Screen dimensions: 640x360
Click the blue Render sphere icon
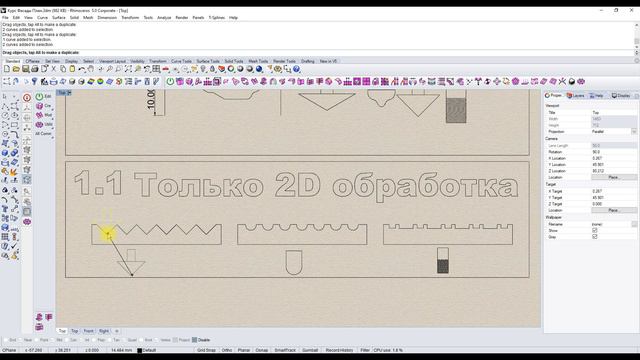click(x=259, y=69)
